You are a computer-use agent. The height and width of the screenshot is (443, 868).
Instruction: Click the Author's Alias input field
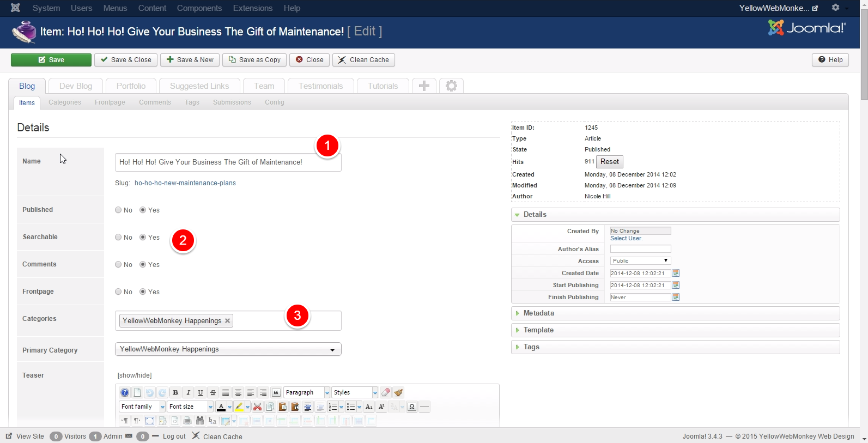pos(640,249)
